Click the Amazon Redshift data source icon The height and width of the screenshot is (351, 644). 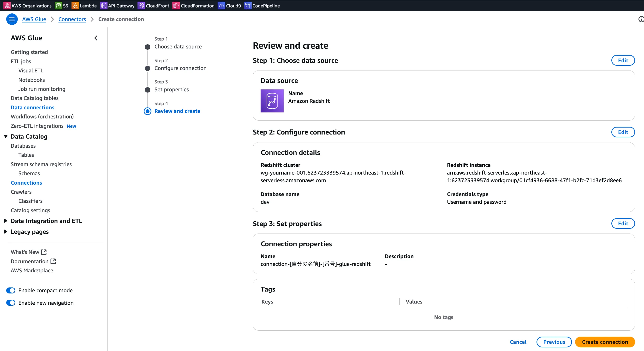pyautogui.click(x=272, y=101)
